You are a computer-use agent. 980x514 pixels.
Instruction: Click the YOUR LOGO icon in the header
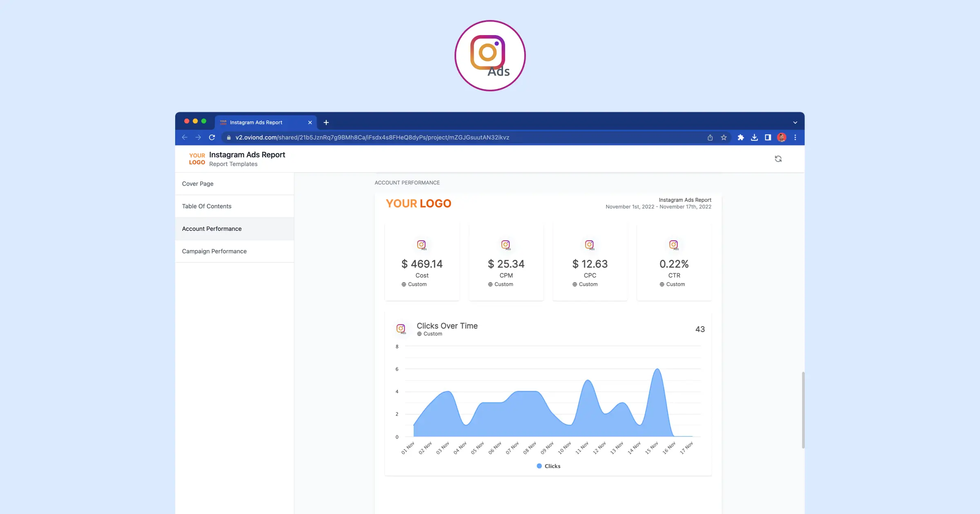(197, 159)
